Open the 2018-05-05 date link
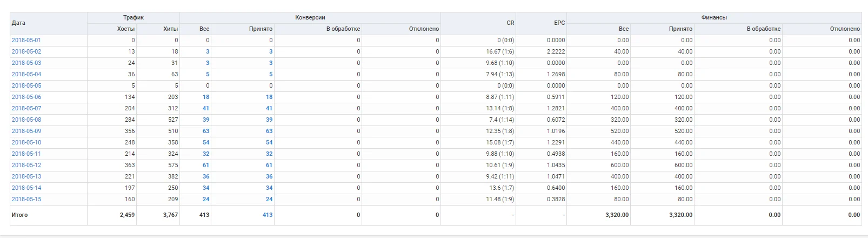This screenshot has height=238, width=868. tap(26, 85)
